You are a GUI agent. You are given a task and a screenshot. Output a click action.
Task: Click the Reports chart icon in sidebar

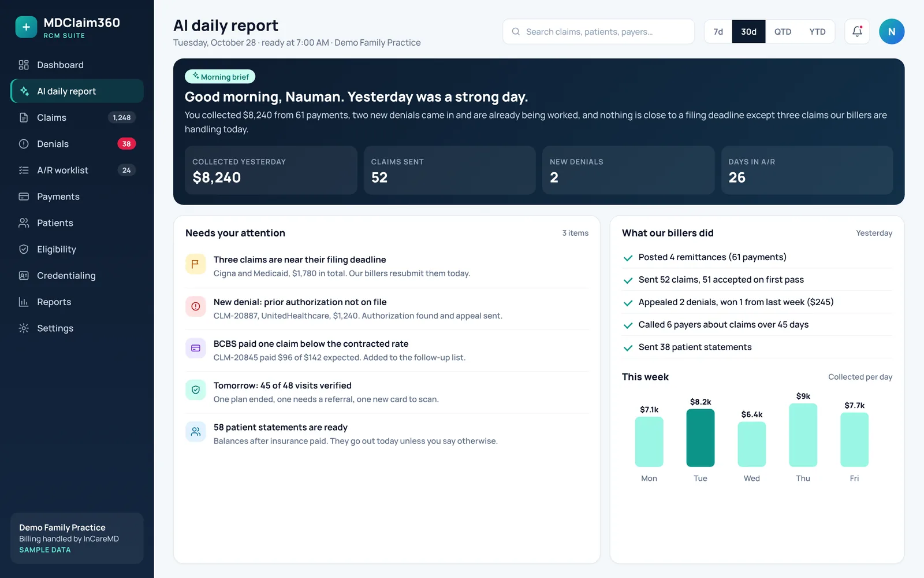coord(24,302)
